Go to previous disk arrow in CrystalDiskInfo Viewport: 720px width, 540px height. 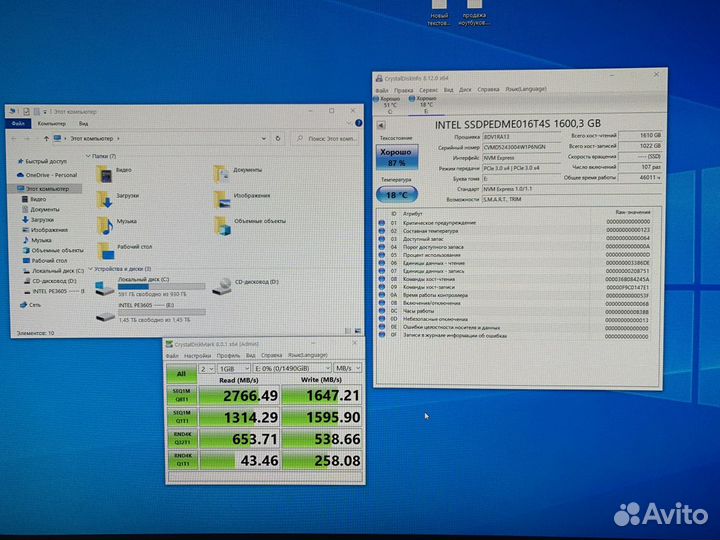(x=381, y=125)
